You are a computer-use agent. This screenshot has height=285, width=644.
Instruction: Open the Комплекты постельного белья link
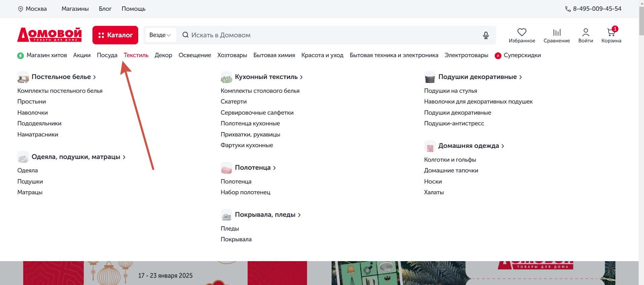coord(60,91)
